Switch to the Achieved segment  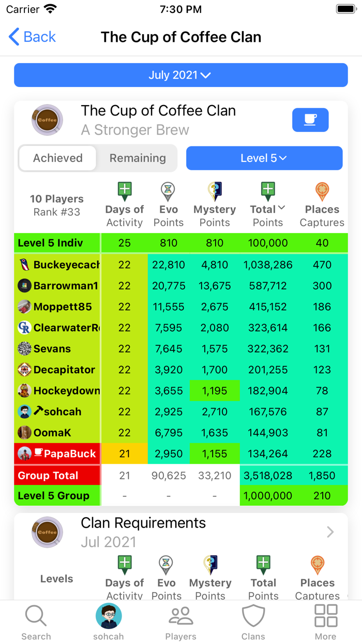[x=58, y=158]
